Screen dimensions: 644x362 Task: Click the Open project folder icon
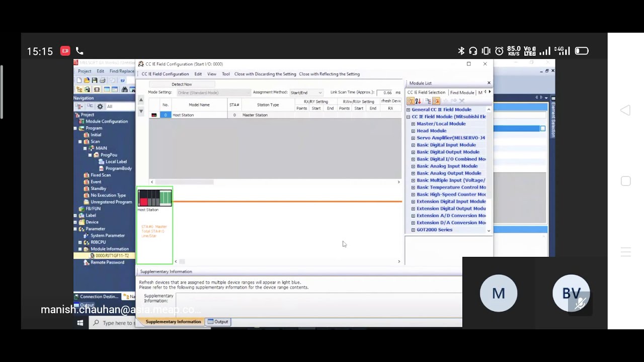[87, 80]
